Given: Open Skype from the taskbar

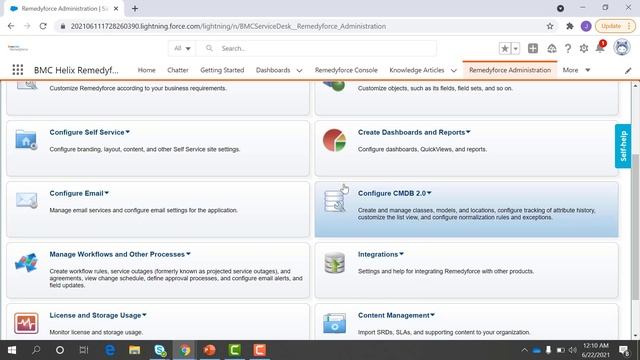Looking at the screenshot, I should click(x=160, y=350).
